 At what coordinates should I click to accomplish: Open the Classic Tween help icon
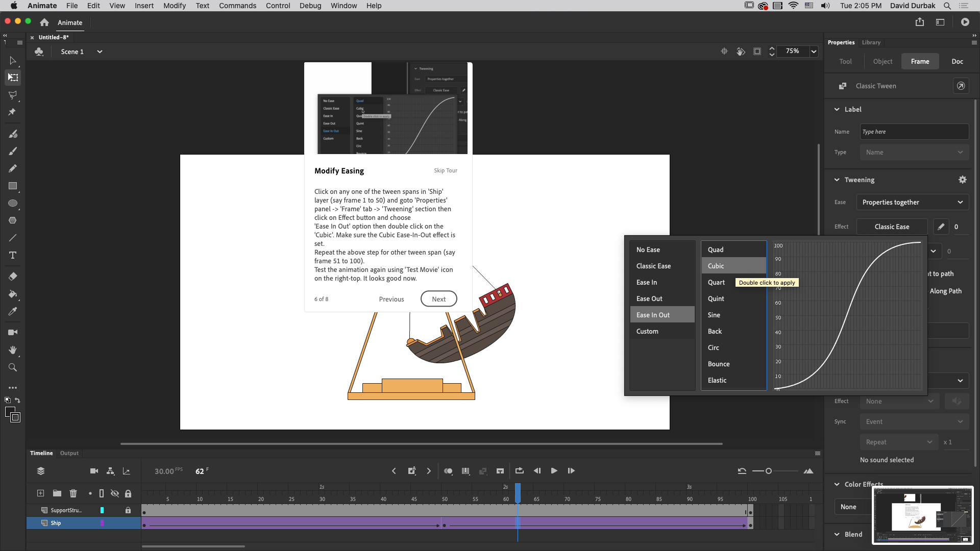click(961, 86)
